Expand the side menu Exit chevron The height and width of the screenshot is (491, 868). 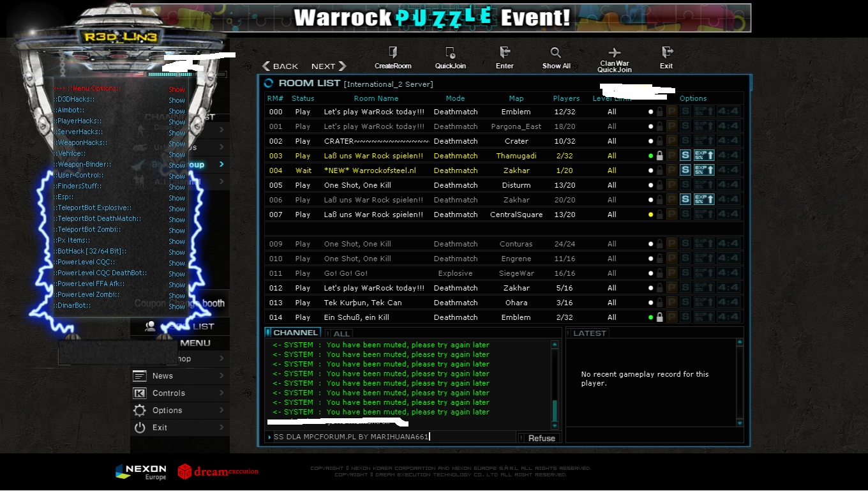pos(221,428)
